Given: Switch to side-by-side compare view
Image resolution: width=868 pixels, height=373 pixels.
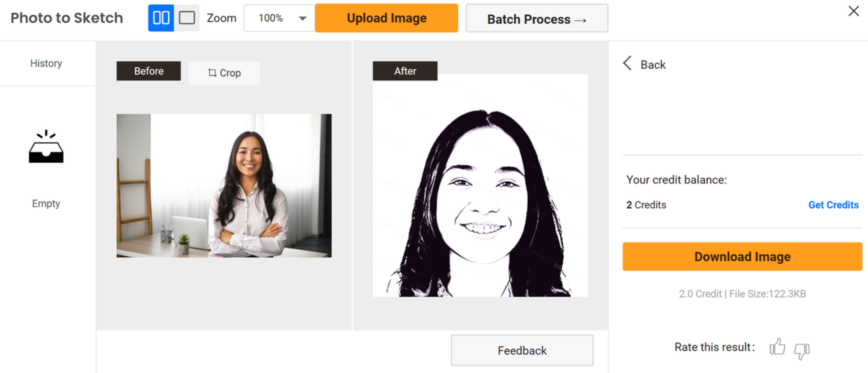Looking at the screenshot, I should pyautogui.click(x=161, y=18).
